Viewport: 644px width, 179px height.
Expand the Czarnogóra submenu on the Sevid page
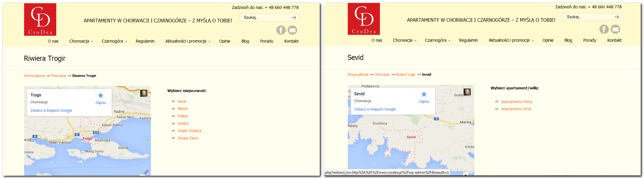coord(449,41)
